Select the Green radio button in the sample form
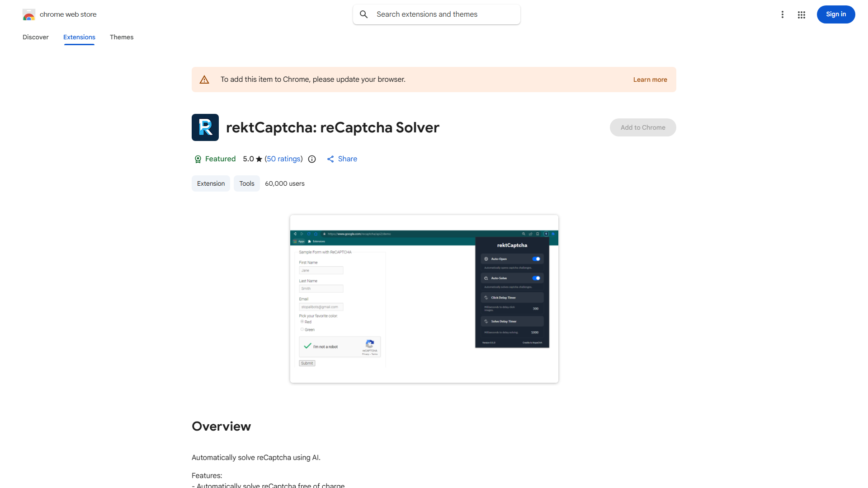868x488 pixels. (x=302, y=329)
